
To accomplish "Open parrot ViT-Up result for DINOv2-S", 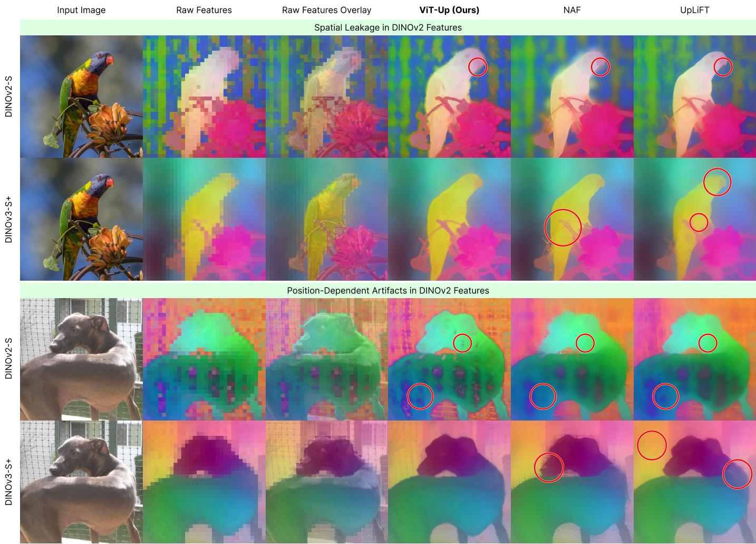I will [x=449, y=97].
